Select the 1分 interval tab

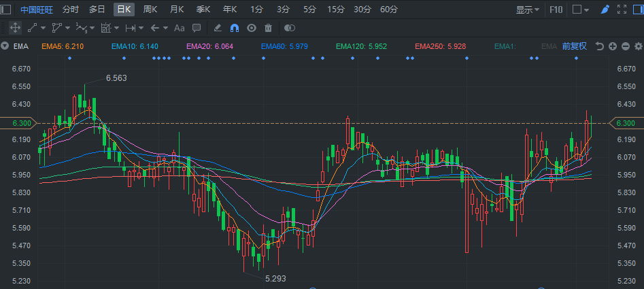click(x=256, y=10)
